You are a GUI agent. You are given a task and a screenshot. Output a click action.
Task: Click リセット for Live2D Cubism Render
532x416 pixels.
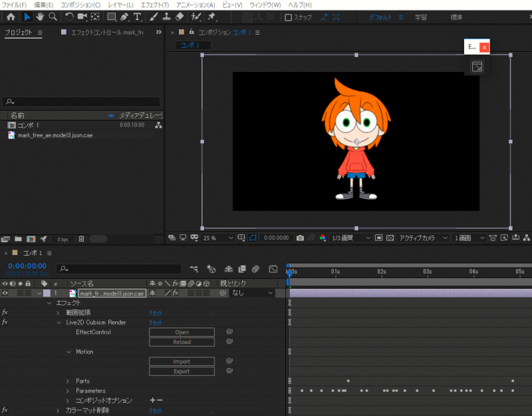tap(156, 323)
